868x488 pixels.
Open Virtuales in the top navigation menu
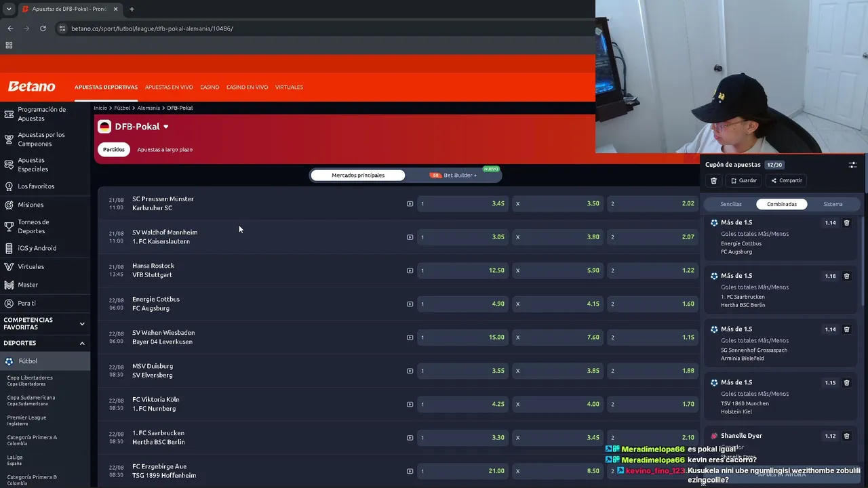[x=289, y=87]
